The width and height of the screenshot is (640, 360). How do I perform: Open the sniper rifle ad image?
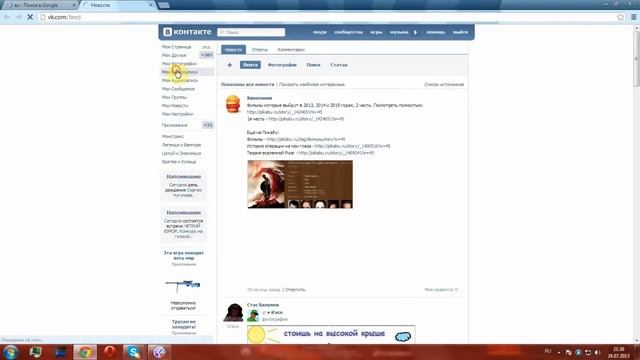point(183,286)
